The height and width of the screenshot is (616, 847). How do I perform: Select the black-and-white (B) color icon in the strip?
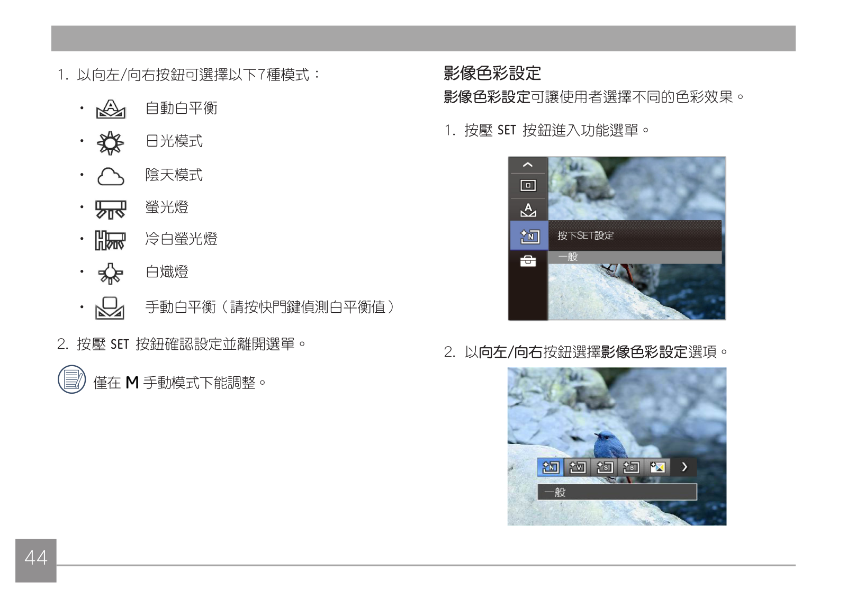coord(631,467)
